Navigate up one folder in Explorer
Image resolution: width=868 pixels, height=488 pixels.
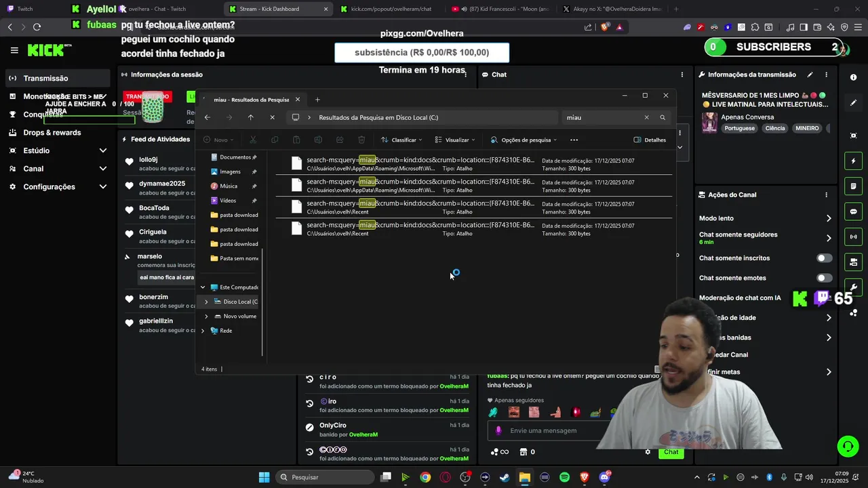click(250, 117)
